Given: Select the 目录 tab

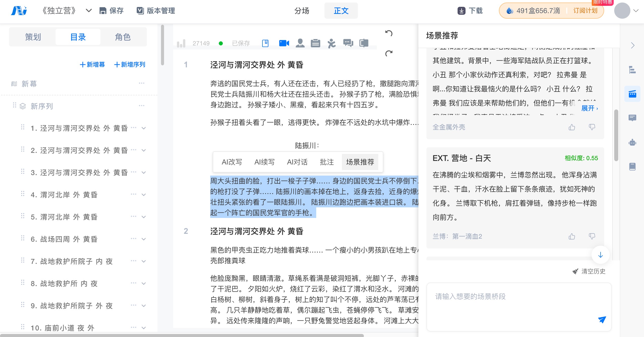Looking at the screenshot, I should click(78, 37).
